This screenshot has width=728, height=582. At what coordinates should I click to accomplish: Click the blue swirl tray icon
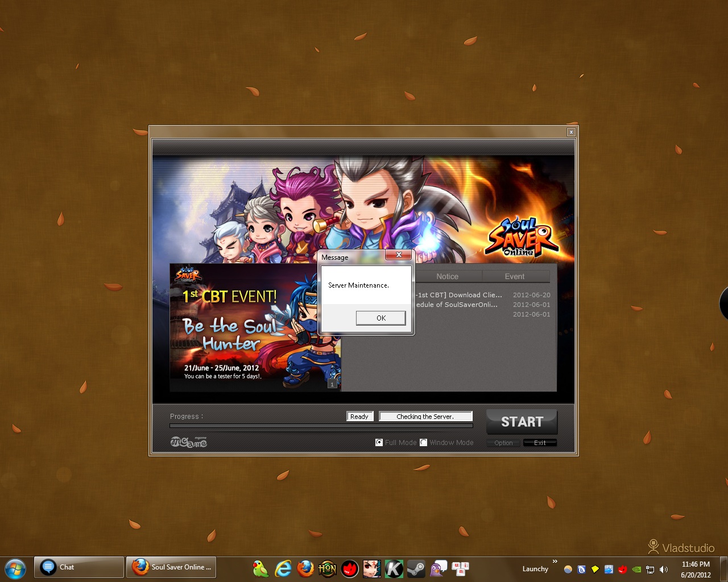[581, 569]
